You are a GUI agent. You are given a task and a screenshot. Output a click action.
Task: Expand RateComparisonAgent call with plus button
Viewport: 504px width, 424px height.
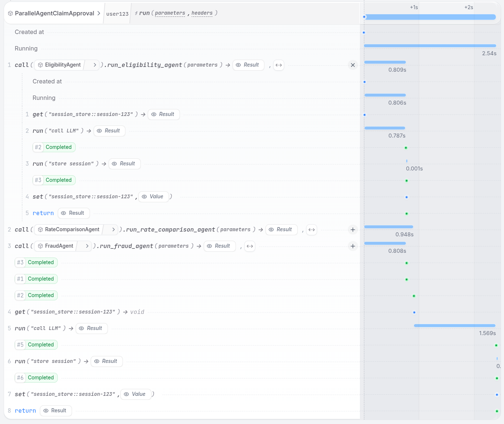pyautogui.click(x=353, y=230)
